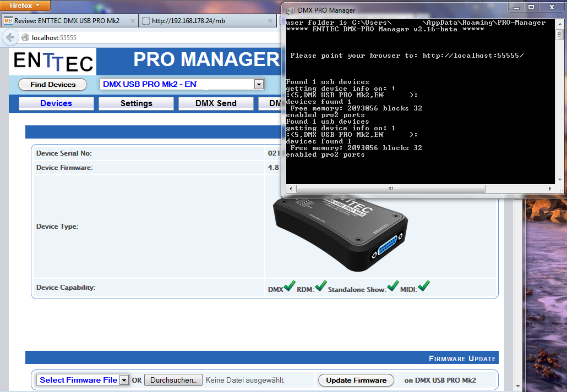
Task: Click the console horizontal scroll right arrow
Action: tap(550, 189)
